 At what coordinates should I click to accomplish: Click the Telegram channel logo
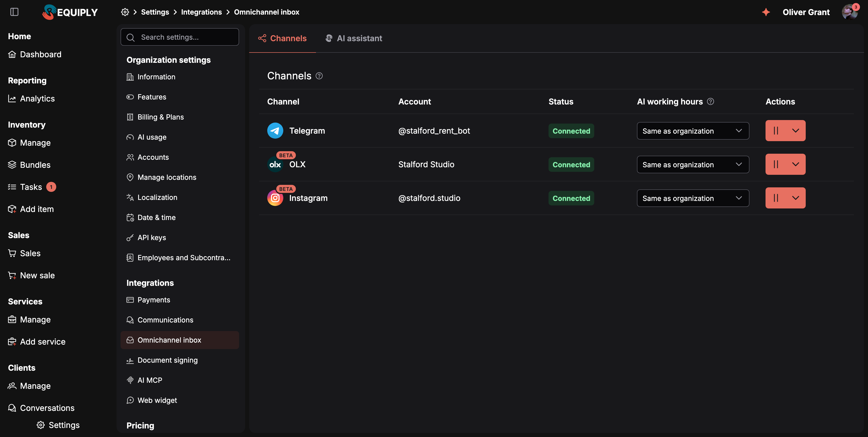tap(275, 131)
